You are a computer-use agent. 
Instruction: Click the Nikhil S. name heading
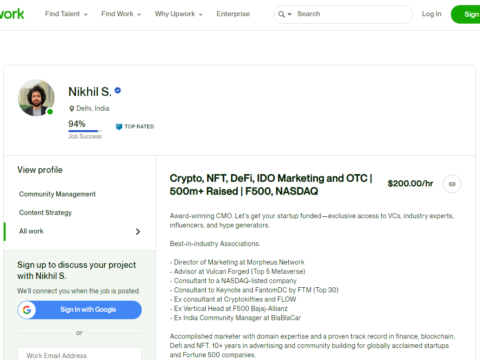(x=90, y=92)
